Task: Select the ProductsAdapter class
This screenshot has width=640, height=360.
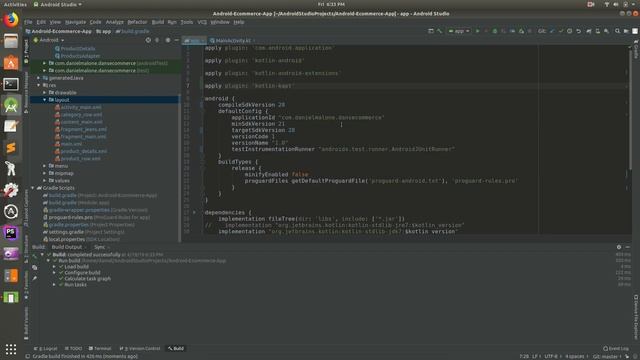Action: click(80, 56)
